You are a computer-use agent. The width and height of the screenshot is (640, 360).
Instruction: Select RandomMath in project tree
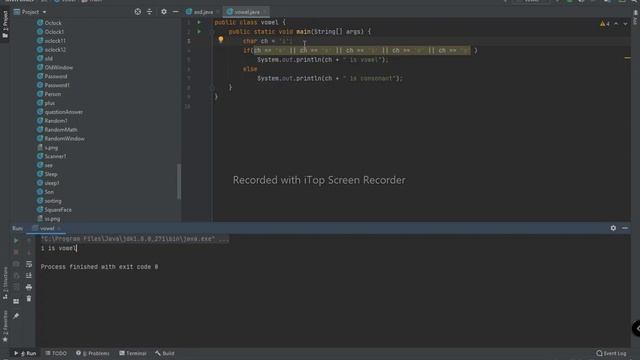point(57,130)
